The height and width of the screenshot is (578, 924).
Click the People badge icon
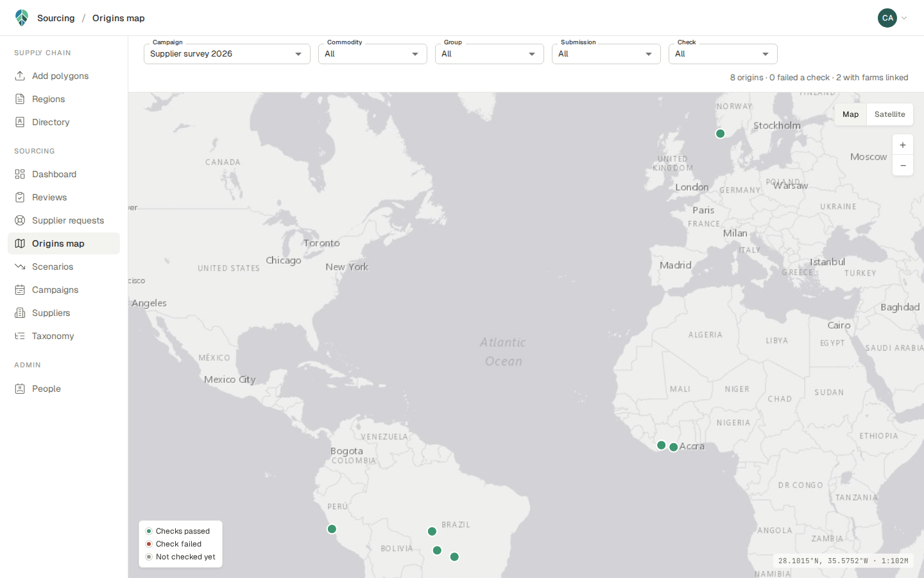[20, 389]
